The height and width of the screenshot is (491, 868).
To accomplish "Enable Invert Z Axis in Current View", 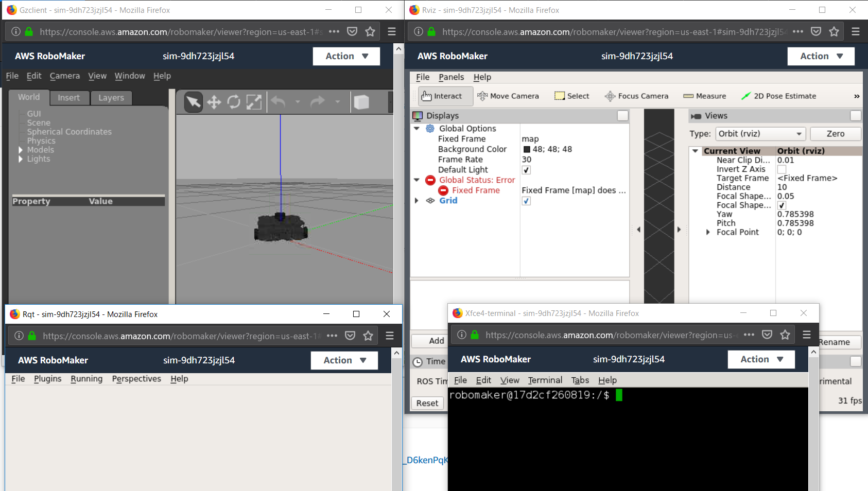I will pos(781,169).
